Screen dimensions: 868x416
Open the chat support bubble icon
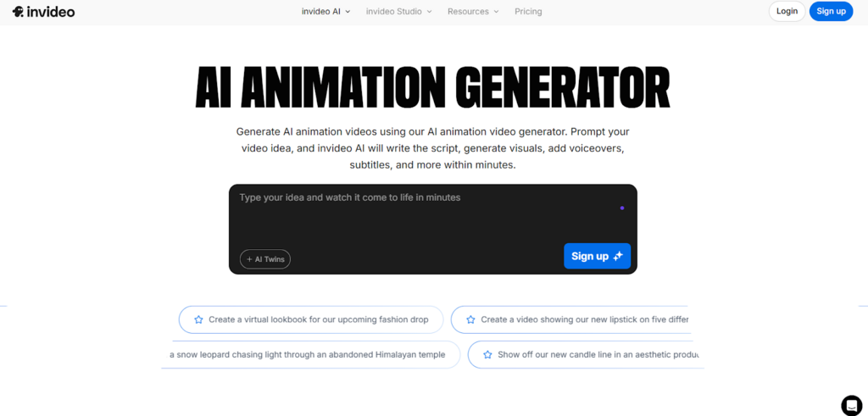click(x=851, y=405)
